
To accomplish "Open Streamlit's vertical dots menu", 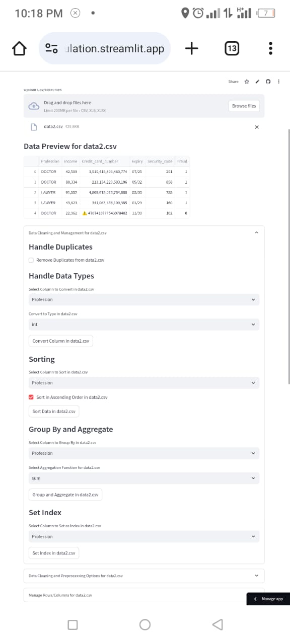I will 278,82.
